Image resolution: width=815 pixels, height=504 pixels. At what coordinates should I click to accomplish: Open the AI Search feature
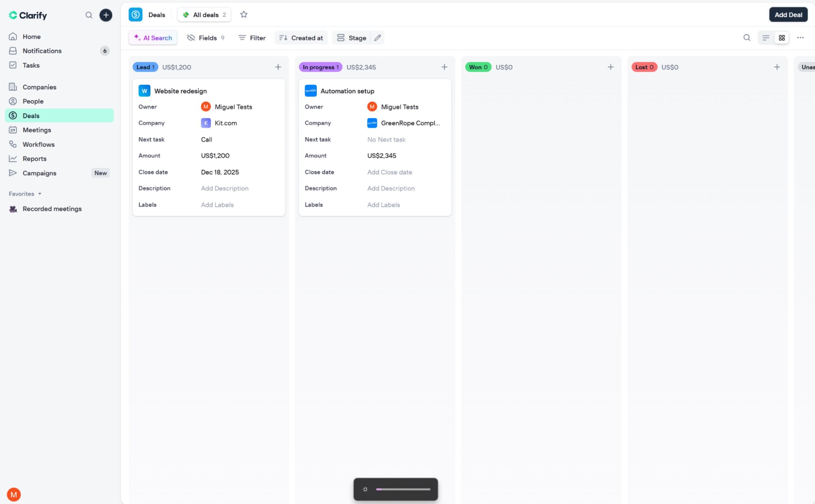point(152,37)
